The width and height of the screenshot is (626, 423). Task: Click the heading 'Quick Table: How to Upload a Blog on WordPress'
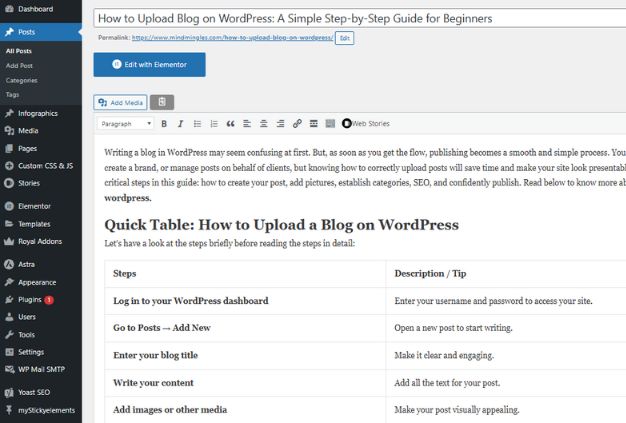tap(281, 225)
